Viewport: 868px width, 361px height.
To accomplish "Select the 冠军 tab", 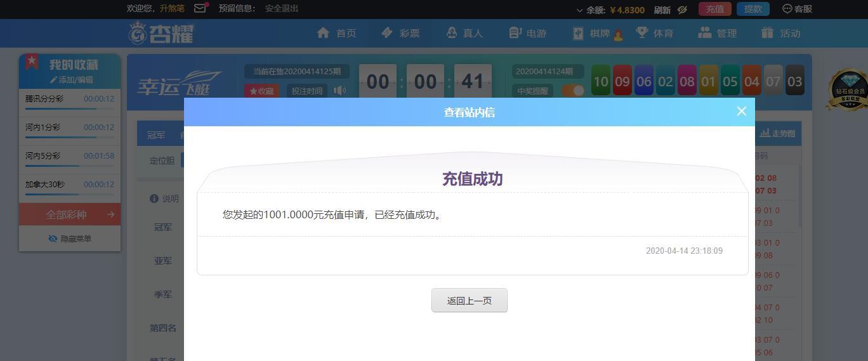I will [156, 135].
